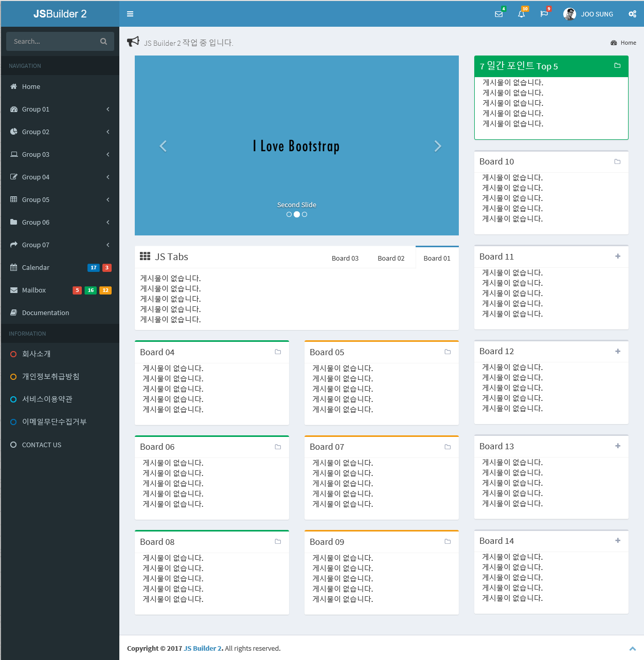Screen dimensions: 644x660
Task: Open the mail envelope notifications in header
Action: (498, 14)
